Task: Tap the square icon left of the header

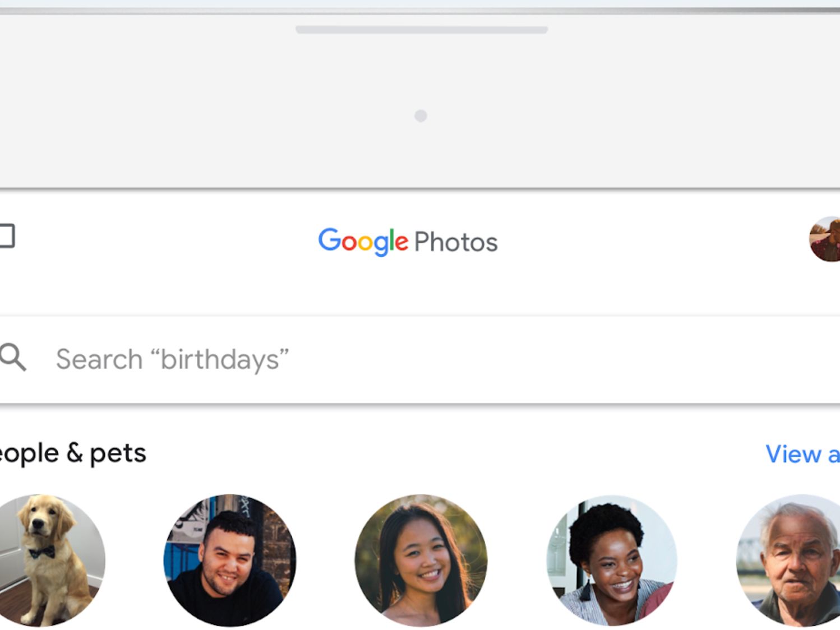Action: click(6, 236)
